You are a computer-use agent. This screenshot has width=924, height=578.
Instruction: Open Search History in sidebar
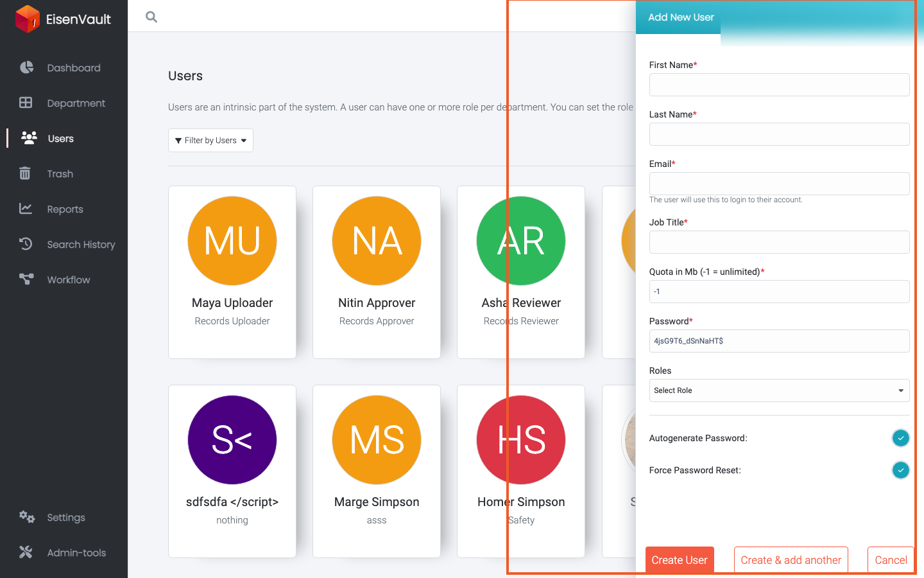81,245
